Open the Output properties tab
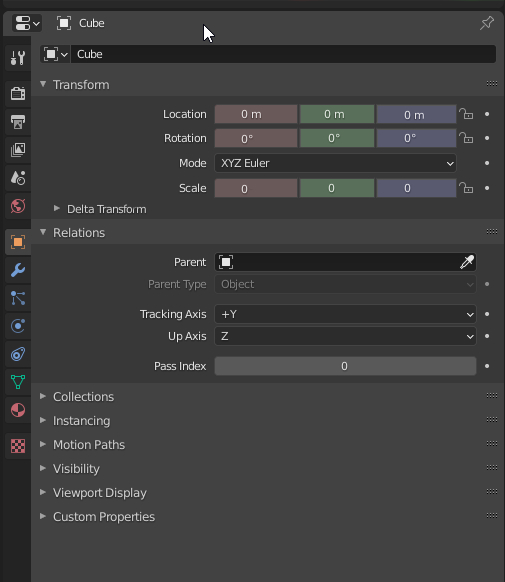This screenshot has height=582, width=505. click(18, 121)
